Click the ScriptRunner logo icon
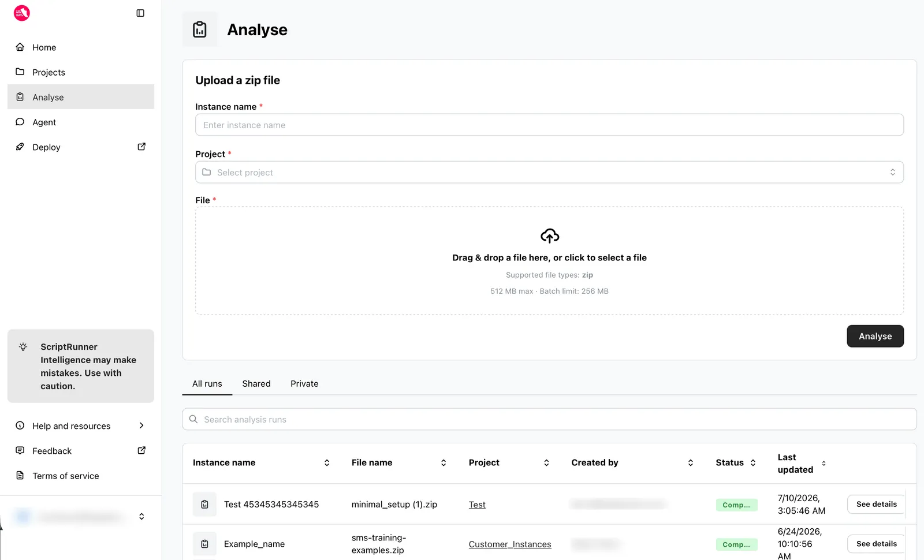 coord(22,13)
